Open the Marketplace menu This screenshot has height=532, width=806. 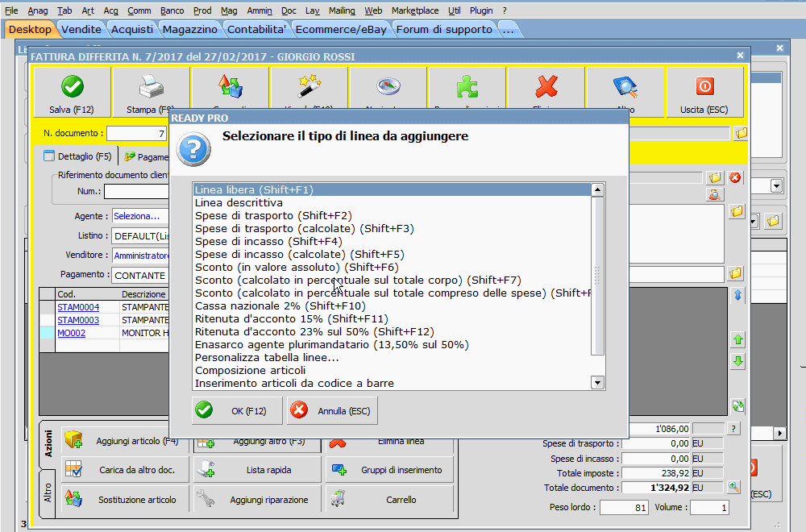tap(415, 10)
